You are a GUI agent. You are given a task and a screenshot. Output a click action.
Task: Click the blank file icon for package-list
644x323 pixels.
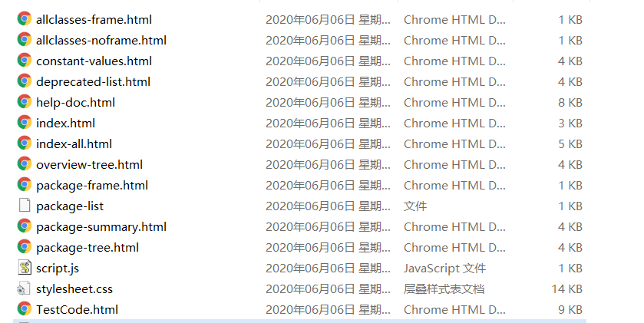[x=25, y=206]
